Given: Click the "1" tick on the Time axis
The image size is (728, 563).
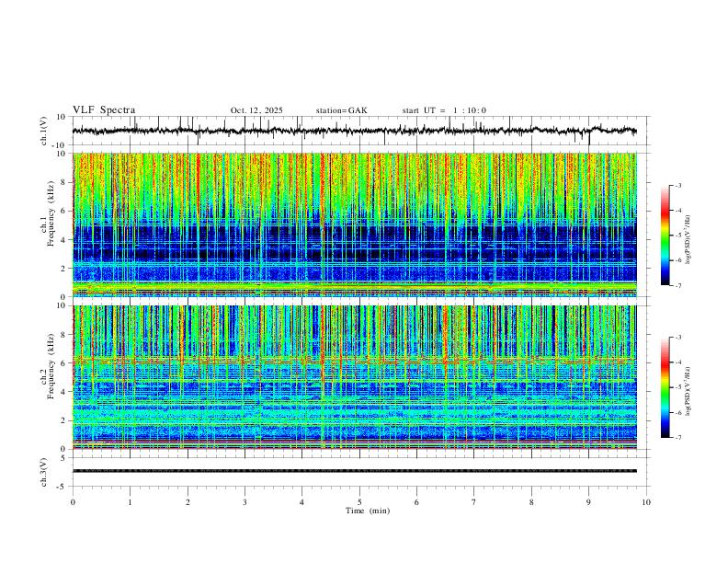Looking at the screenshot, I should pos(130,502).
